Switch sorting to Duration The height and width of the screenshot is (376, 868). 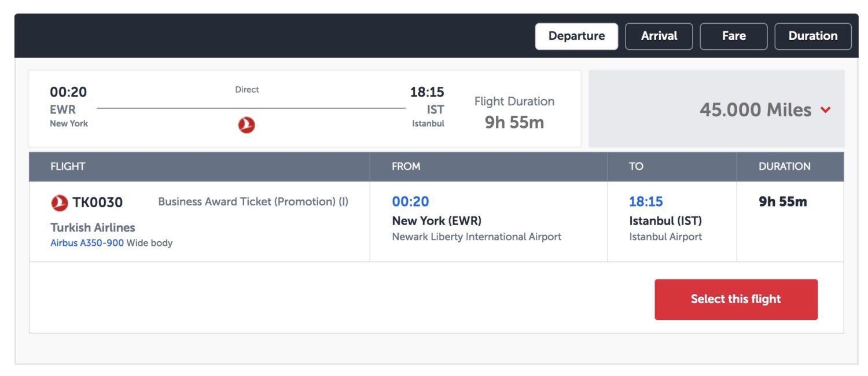click(812, 36)
